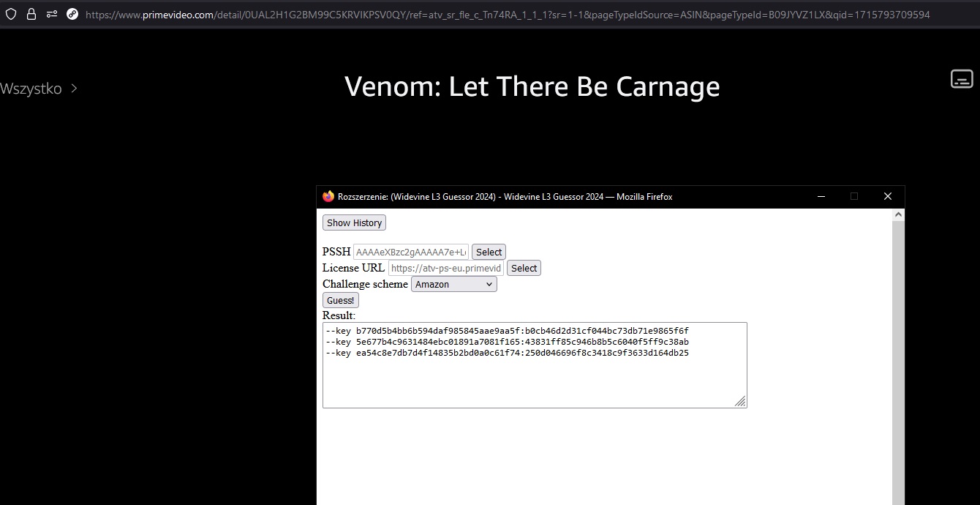This screenshot has width=980, height=505.
Task: Click Select button next to License URL
Action: click(x=524, y=268)
